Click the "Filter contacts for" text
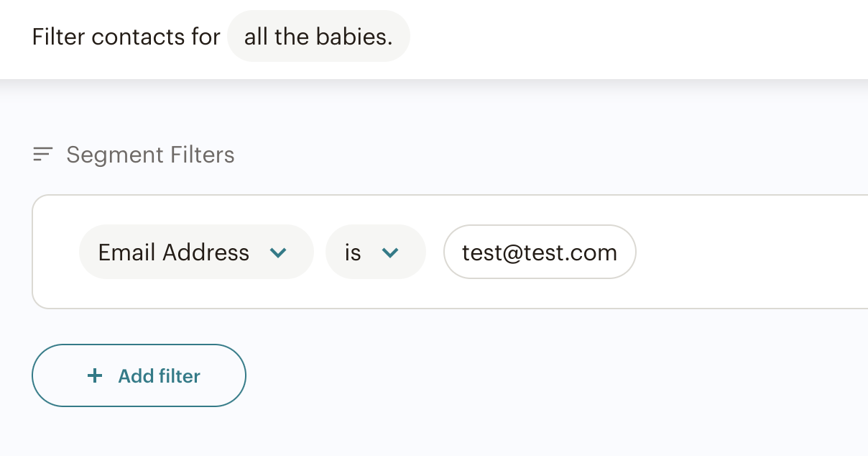This screenshot has height=456, width=868. (126, 37)
